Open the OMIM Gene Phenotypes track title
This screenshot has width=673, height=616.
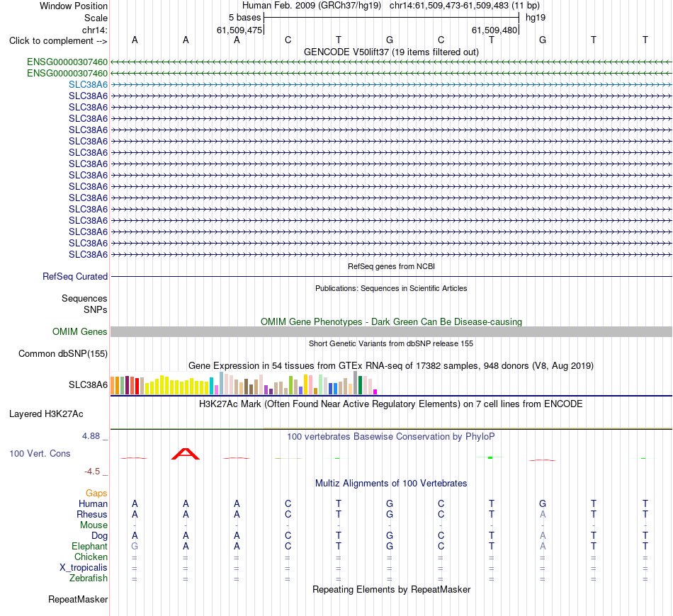[391, 321]
